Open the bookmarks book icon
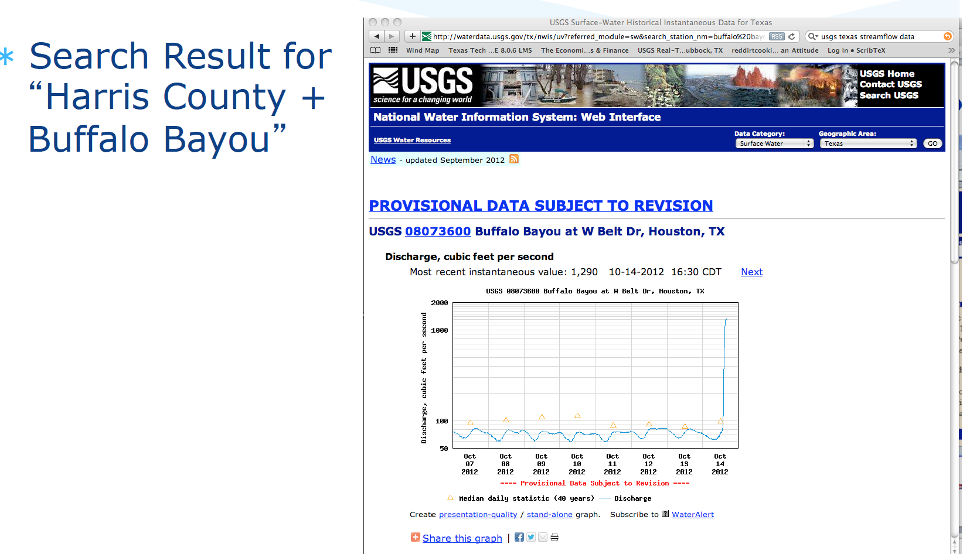Image resolution: width=980 pixels, height=554 pixels. 376,50
